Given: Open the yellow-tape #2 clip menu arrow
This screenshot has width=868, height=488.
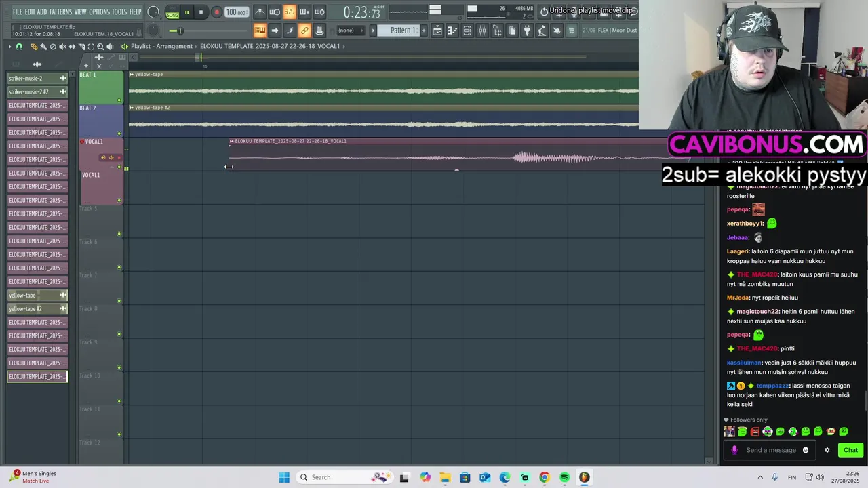Looking at the screenshot, I should [132, 108].
